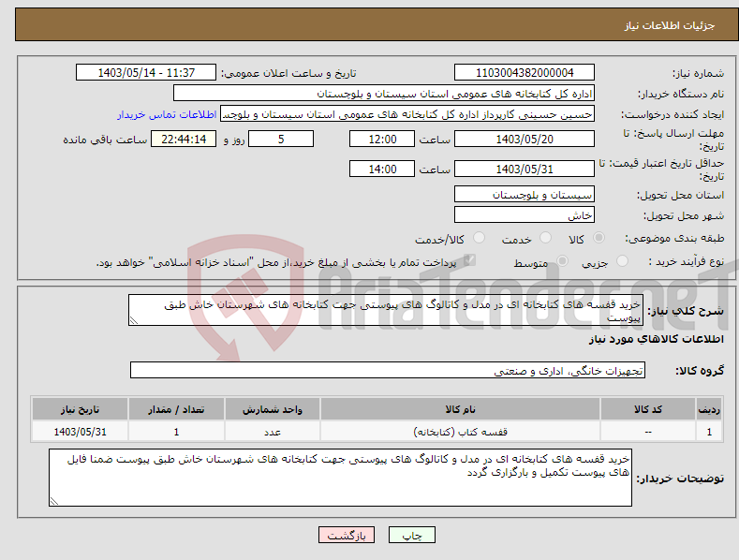Click the تعداد / مقدار column header
739x560 pixels.
pyautogui.click(x=176, y=409)
